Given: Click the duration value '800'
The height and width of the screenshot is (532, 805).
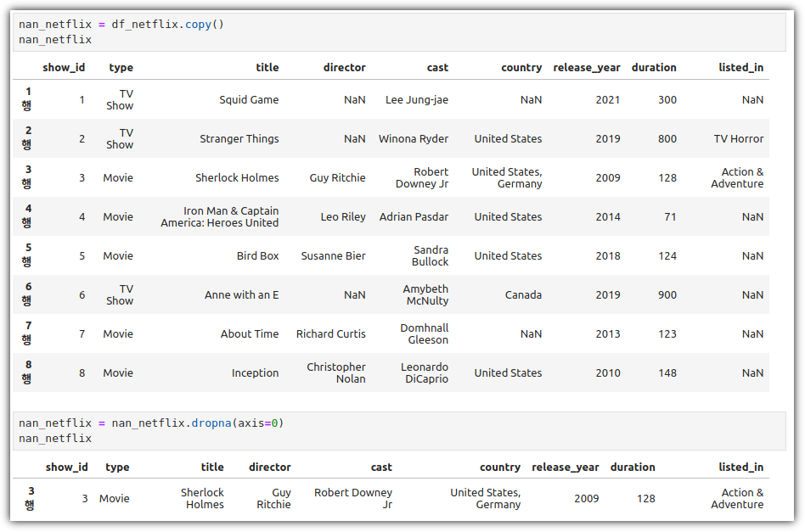Looking at the screenshot, I should point(667,138).
